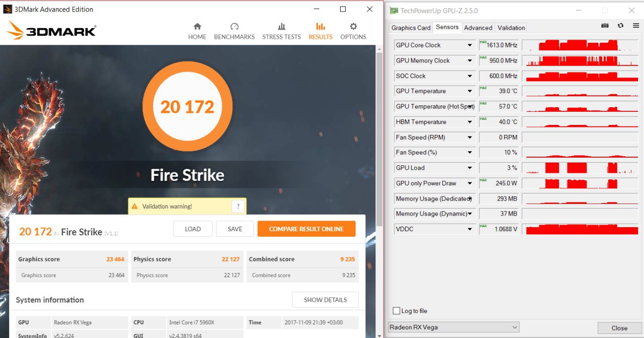The height and width of the screenshot is (338, 644).
Task: Expand the GPU Core Clock sensor dropdown
Action: pos(470,45)
